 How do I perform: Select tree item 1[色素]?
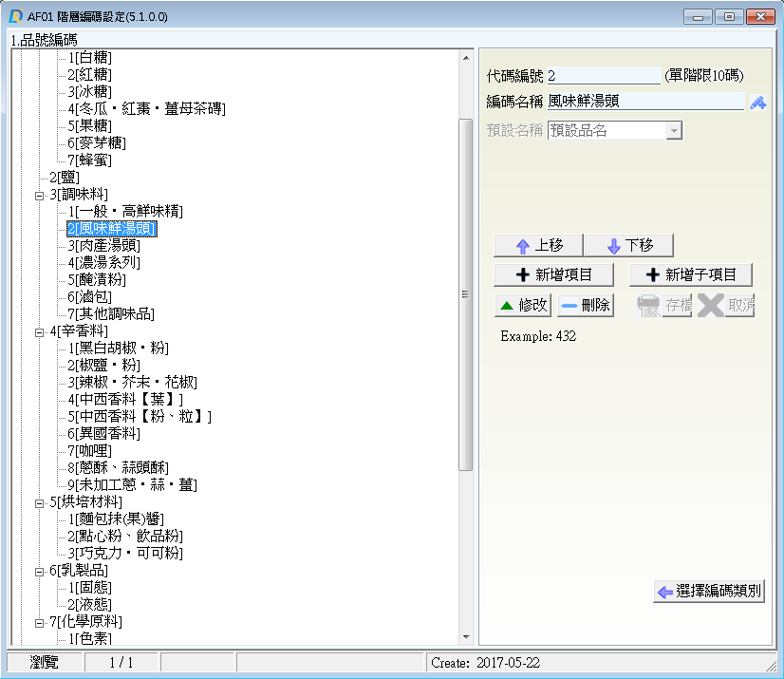coord(90,638)
